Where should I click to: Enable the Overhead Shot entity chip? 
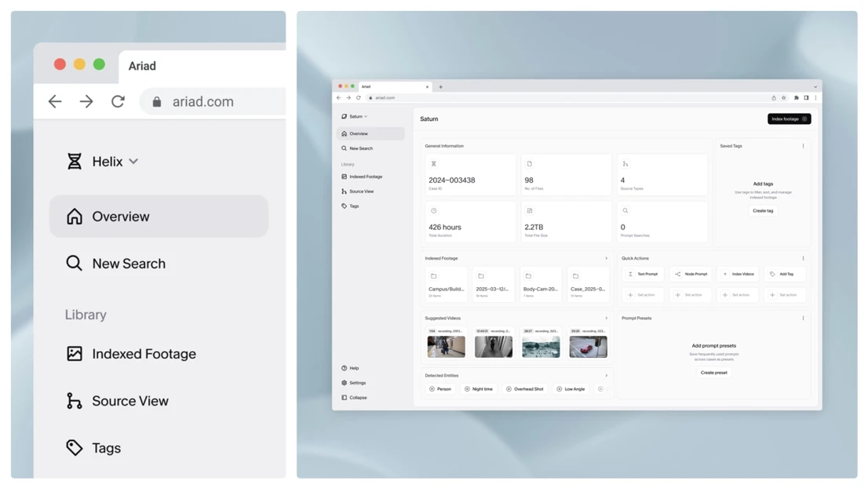525,389
